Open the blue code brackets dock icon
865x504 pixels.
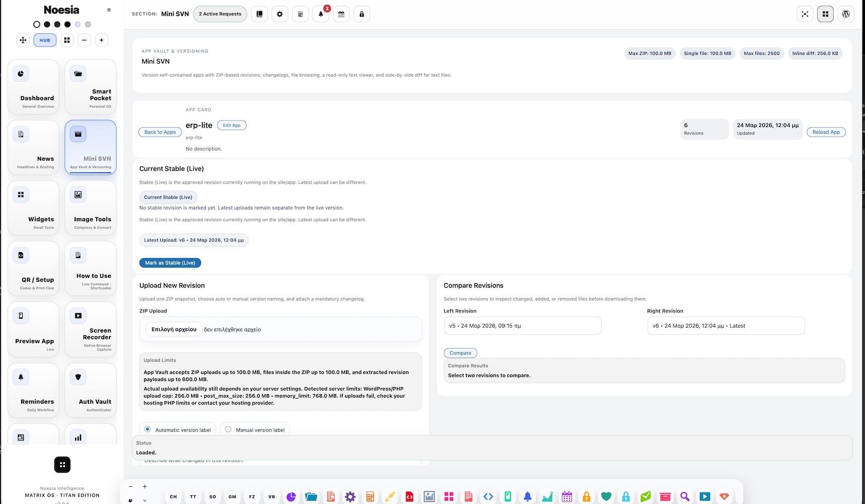pos(488,497)
